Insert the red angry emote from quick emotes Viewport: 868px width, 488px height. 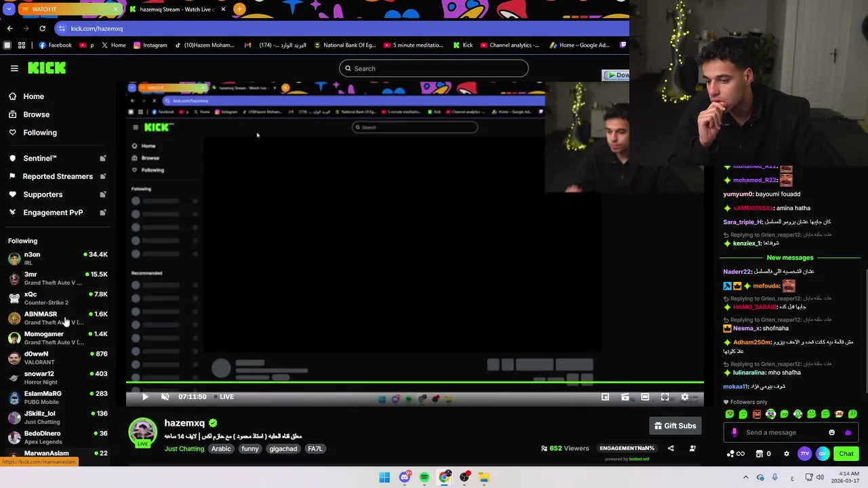(757, 414)
